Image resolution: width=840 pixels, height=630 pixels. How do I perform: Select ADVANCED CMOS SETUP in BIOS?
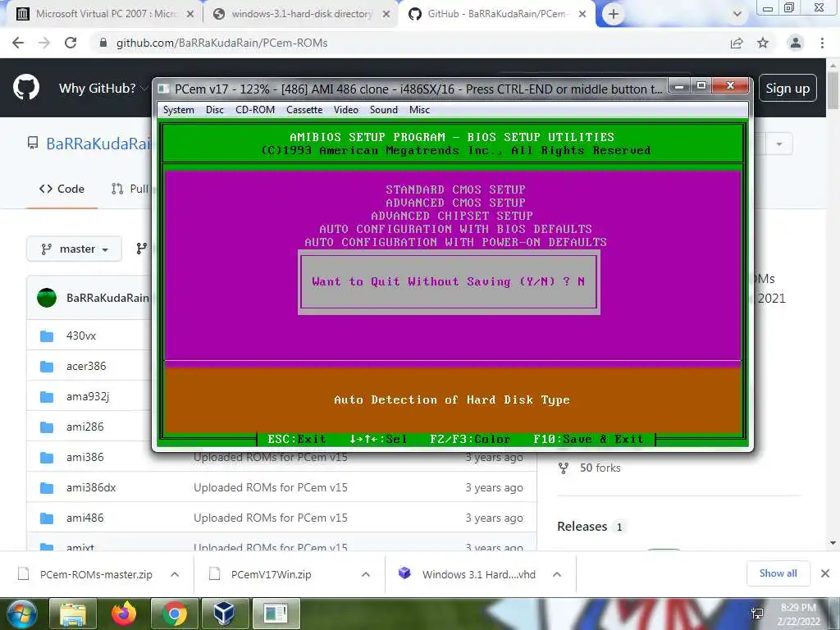click(x=455, y=203)
